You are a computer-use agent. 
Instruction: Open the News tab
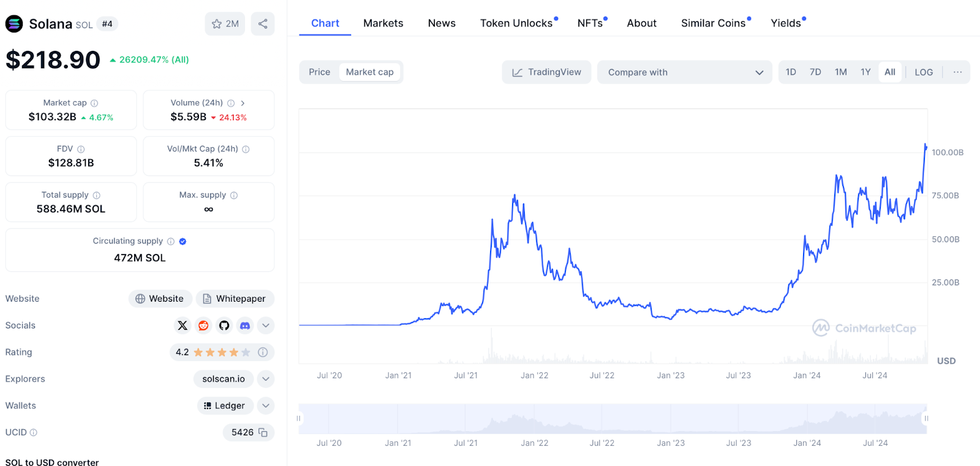coord(442,23)
